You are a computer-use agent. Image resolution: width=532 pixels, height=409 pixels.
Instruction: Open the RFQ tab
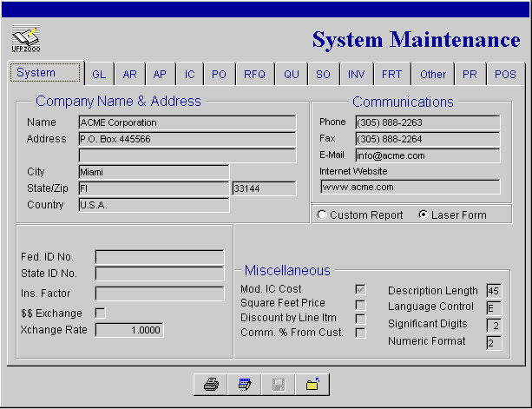255,75
